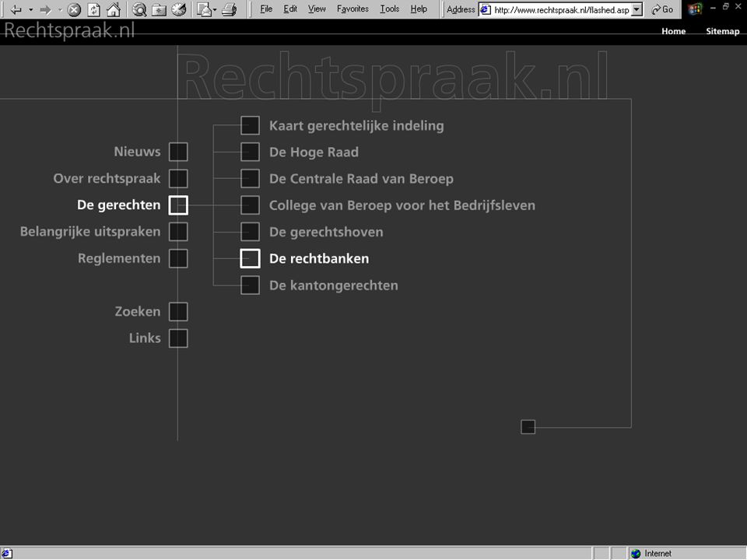Open De gerechtshoven submenu item
Image resolution: width=747 pixels, height=560 pixels.
point(326,233)
